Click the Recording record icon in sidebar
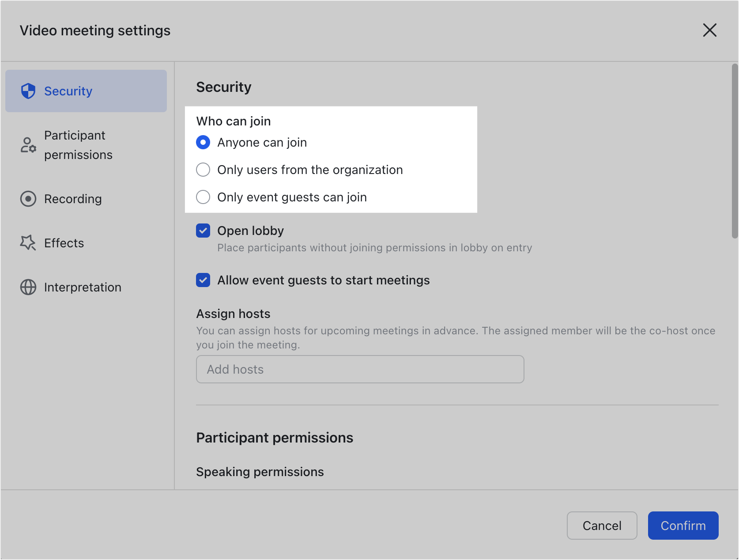Image resolution: width=739 pixels, height=560 pixels. coord(28,199)
